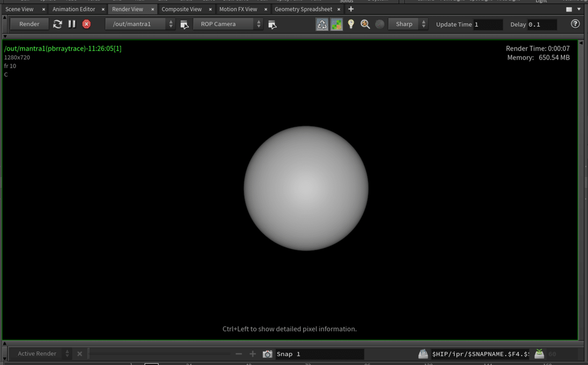Click the fr 10 frame label
Image resolution: width=588 pixels, height=365 pixels.
10,66
